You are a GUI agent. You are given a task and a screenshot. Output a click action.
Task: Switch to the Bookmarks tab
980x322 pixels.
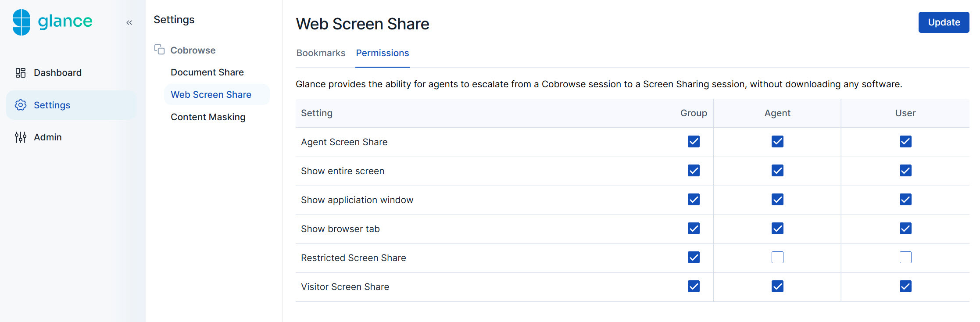point(321,53)
